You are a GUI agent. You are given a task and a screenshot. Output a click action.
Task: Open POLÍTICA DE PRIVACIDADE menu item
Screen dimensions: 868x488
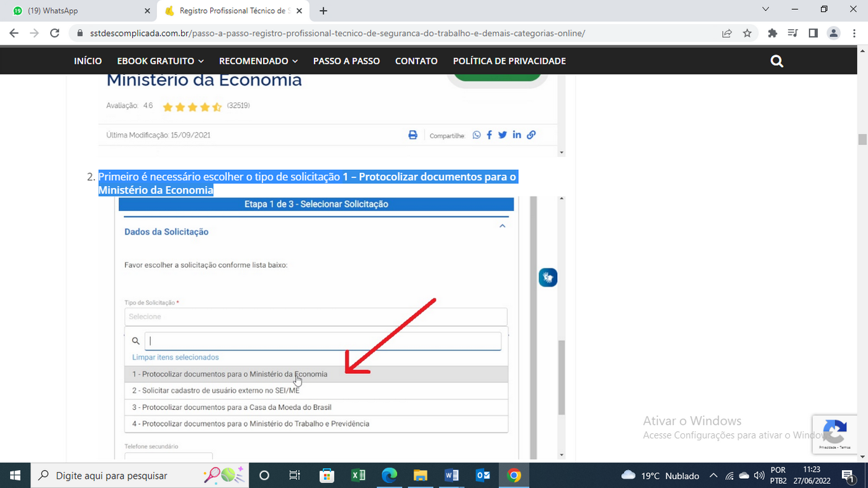coord(509,61)
